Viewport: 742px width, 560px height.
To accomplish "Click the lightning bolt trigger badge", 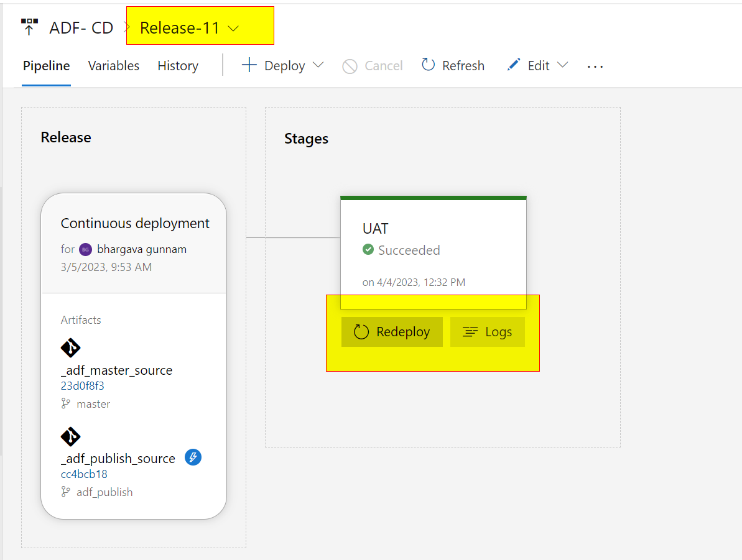I will [x=193, y=457].
